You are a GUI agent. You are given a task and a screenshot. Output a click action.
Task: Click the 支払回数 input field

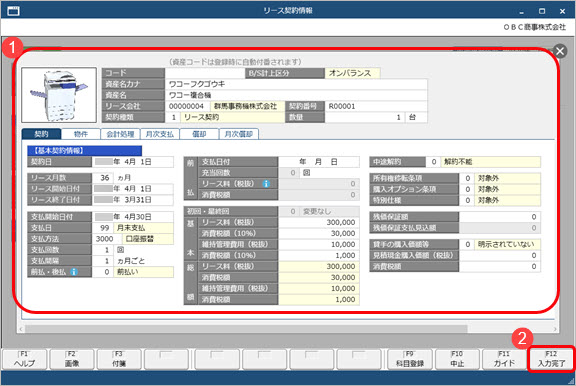[103, 250]
